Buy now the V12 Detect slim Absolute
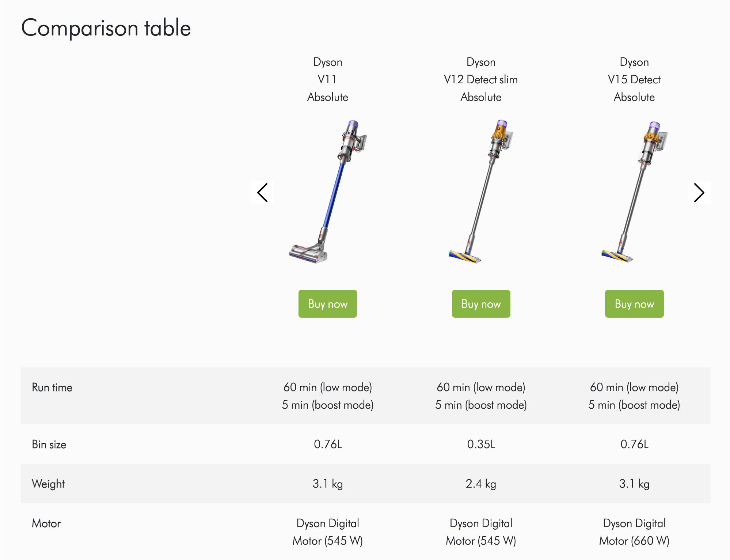The image size is (730, 560). pyautogui.click(x=481, y=304)
